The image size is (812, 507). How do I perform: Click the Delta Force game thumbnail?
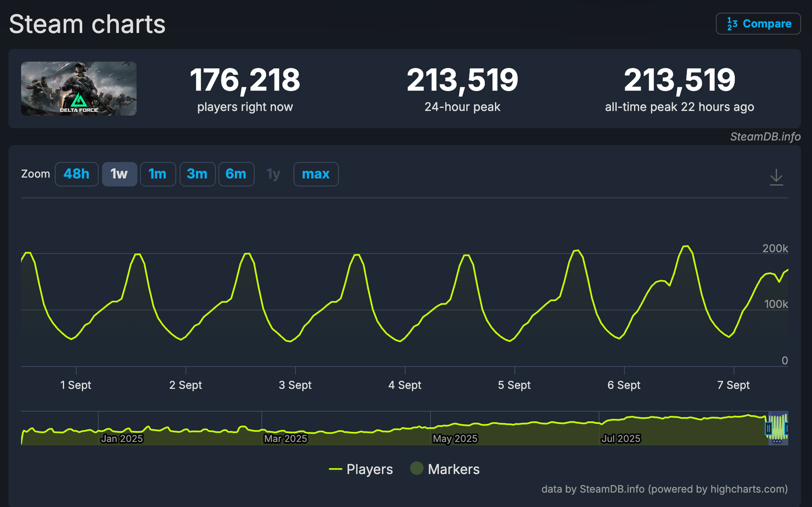79,89
